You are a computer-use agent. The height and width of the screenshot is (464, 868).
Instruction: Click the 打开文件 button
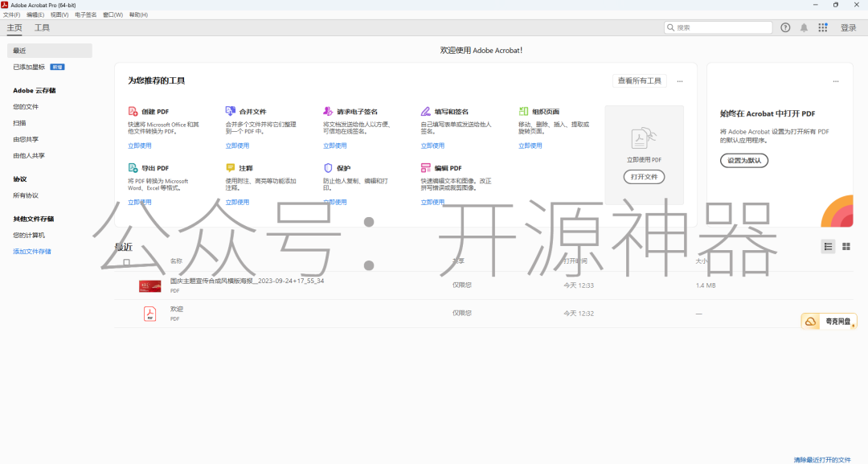point(644,177)
